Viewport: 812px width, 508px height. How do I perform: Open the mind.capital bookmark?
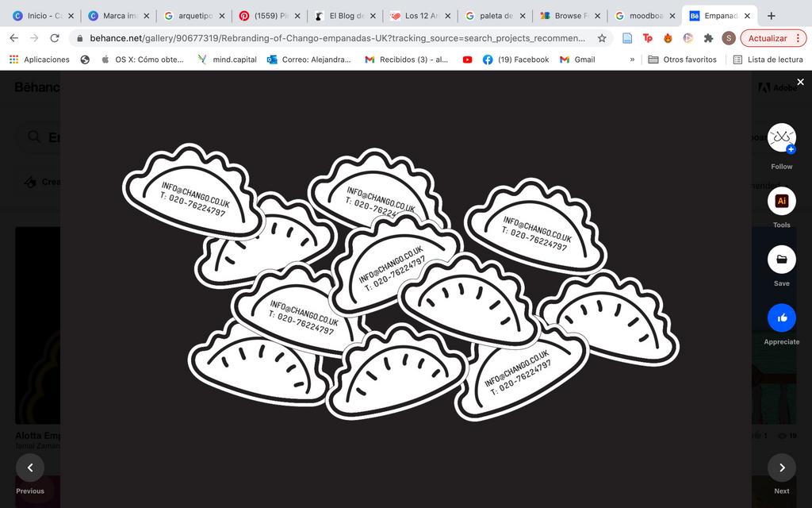(x=228, y=60)
